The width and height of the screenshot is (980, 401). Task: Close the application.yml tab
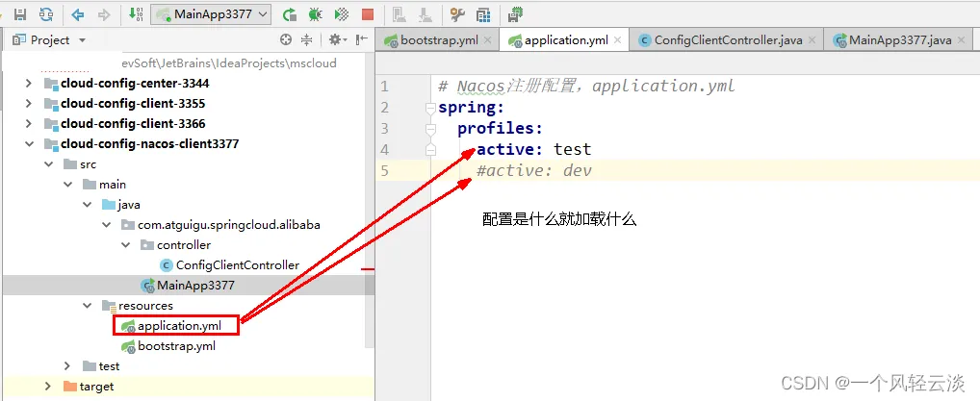[x=617, y=40]
